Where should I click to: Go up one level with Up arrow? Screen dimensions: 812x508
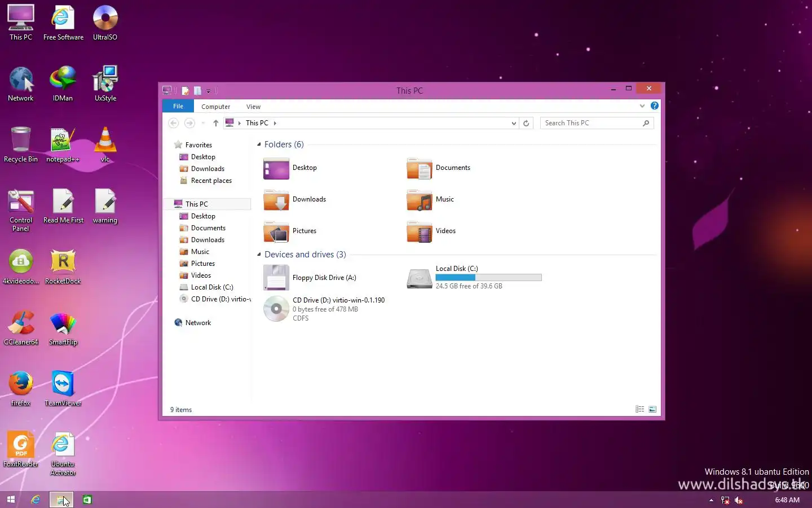[215, 123]
